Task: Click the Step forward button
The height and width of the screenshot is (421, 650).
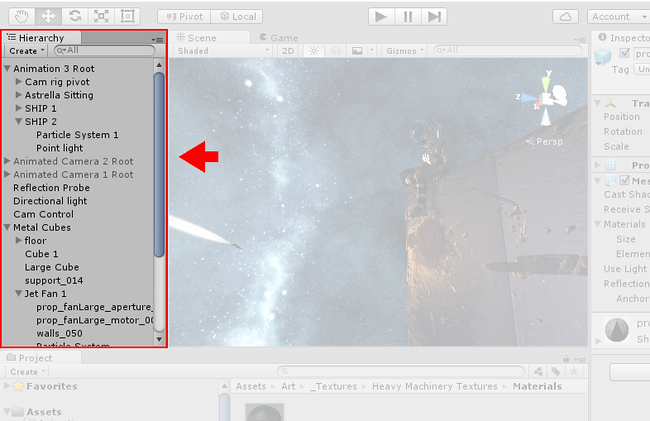Action: point(434,17)
